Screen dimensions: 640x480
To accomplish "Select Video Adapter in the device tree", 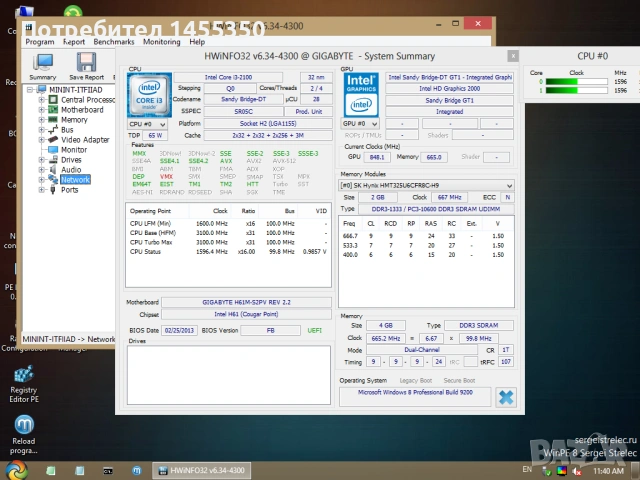I will tap(85, 140).
